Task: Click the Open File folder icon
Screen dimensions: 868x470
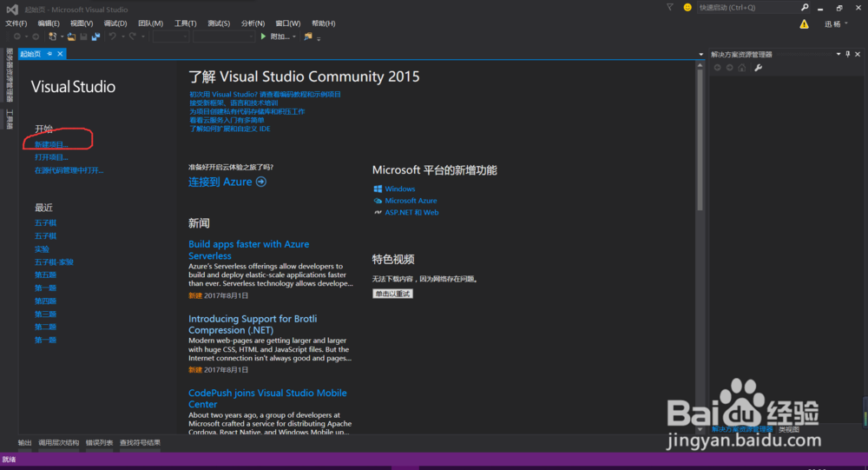Action: click(71, 36)
